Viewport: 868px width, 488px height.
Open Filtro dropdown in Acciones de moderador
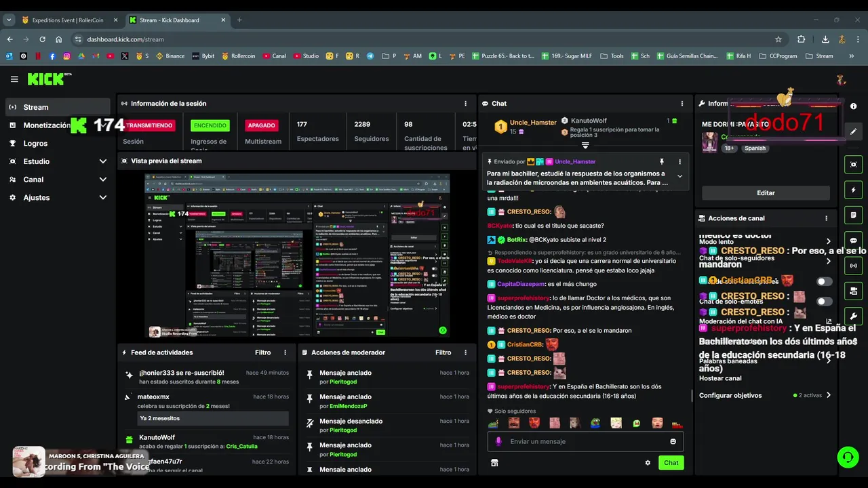443,352
